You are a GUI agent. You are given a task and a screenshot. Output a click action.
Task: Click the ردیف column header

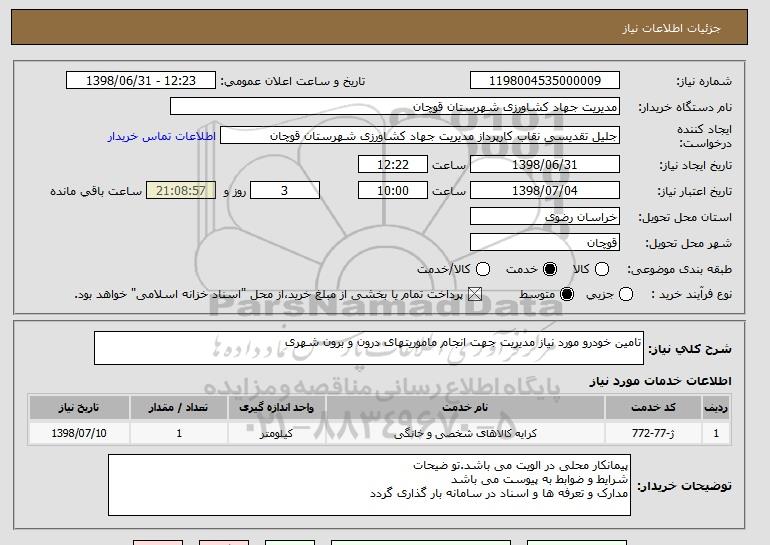(x=716, y=408)
